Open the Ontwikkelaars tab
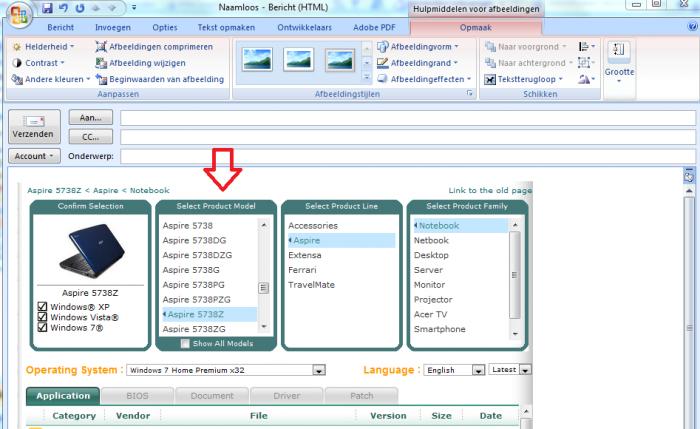The image size is (700, 429). pos(304,27)
